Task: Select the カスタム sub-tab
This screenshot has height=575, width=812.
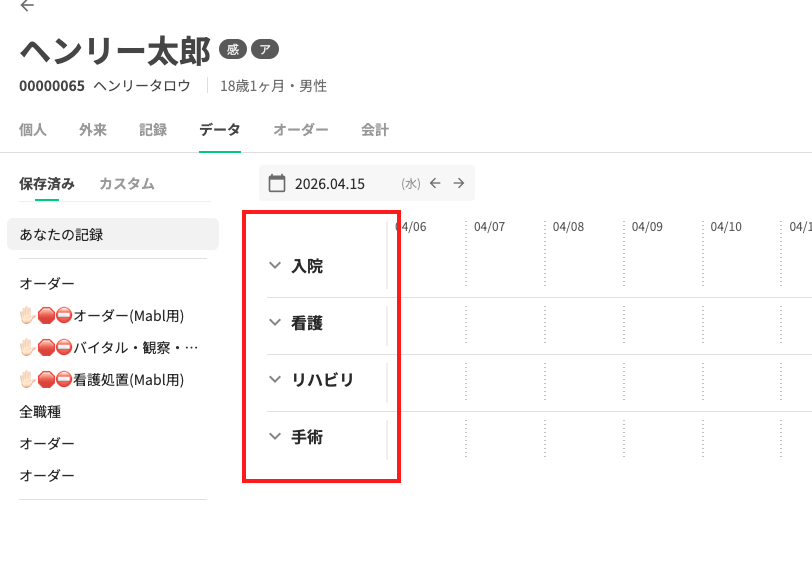Action: click(x=127, y=184)
